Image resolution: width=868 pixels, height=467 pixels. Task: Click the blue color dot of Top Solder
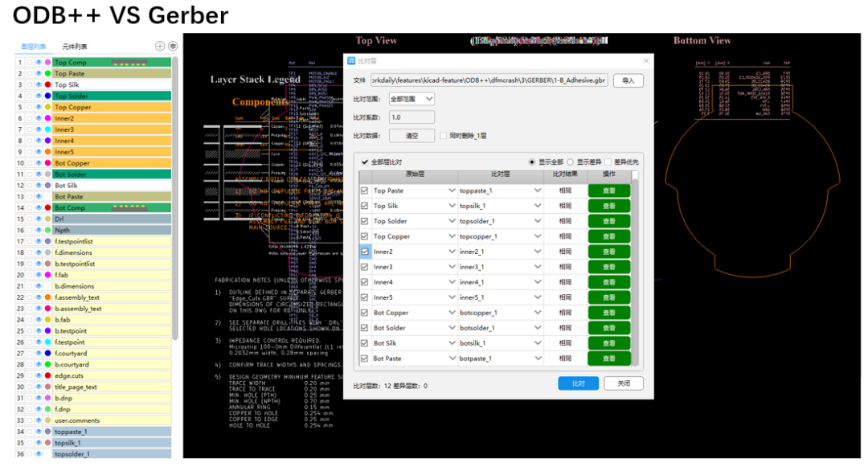tap(48, 96)
